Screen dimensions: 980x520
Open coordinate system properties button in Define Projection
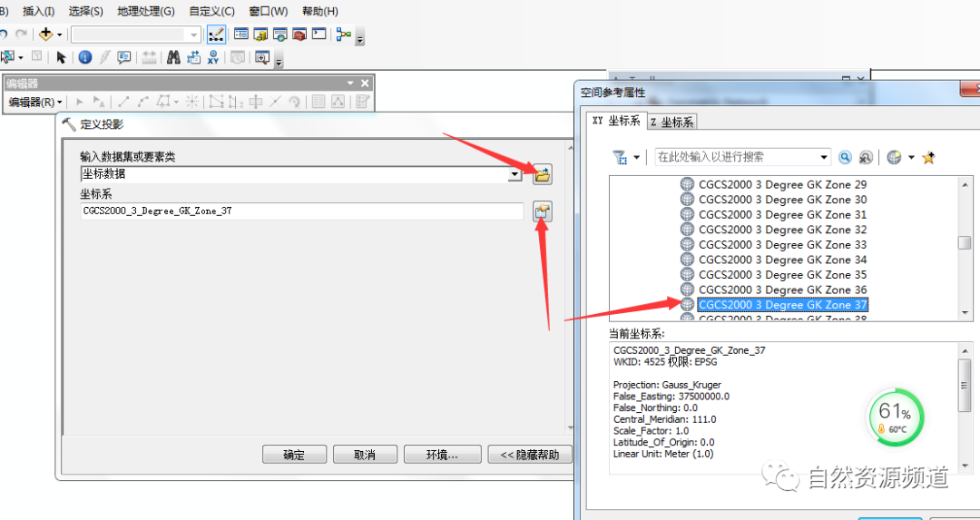[x=543, y=211]
